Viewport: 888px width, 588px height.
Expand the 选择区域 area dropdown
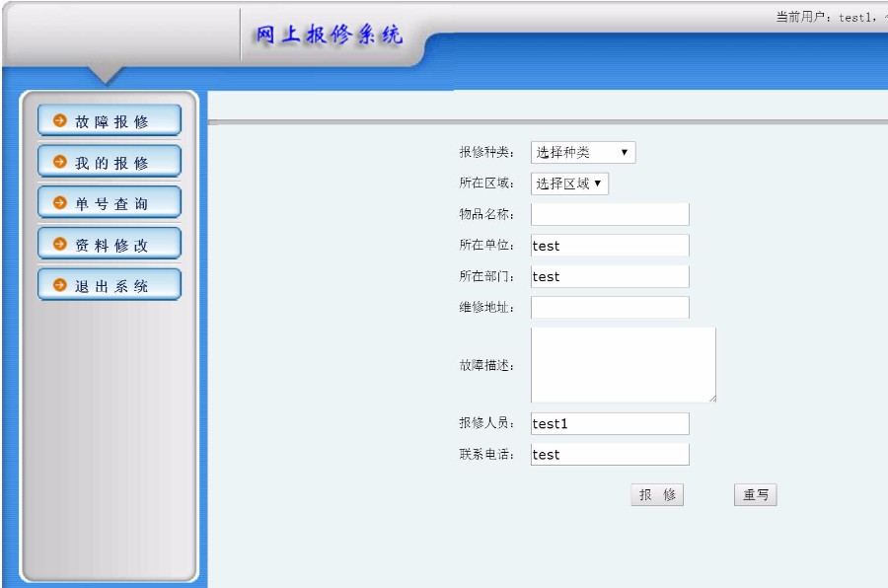[x=569, y=184]
